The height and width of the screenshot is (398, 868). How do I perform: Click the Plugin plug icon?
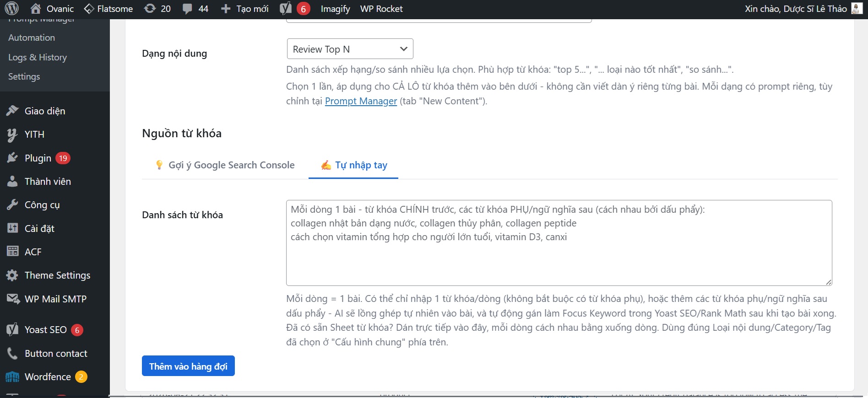12,158
